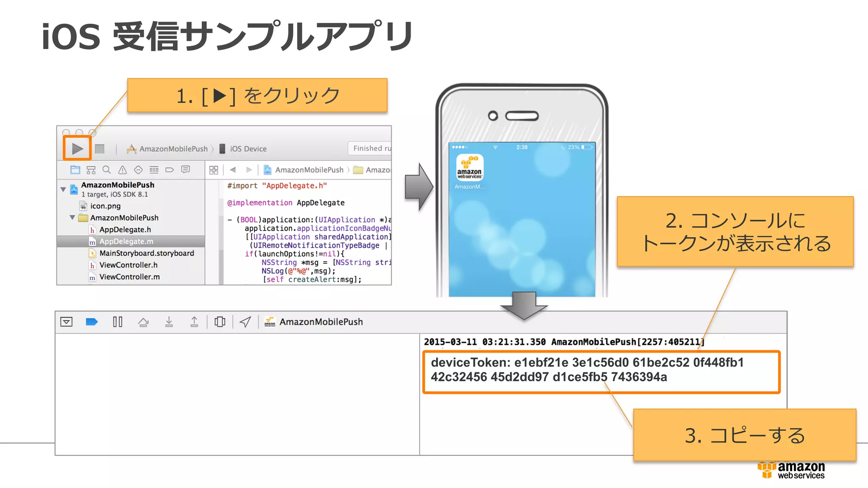This screenshot has width=868, height=488.
Task: Click the iPhone status bar clock 2:38
Action: [522, 147]
